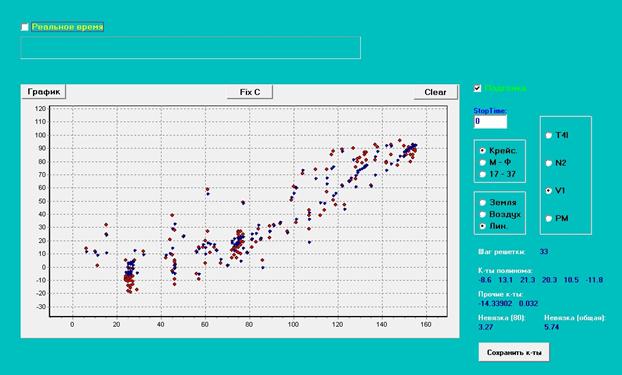Enable the Реальное время checkbox
Viewport: 622px width, 375px height.
25,27
